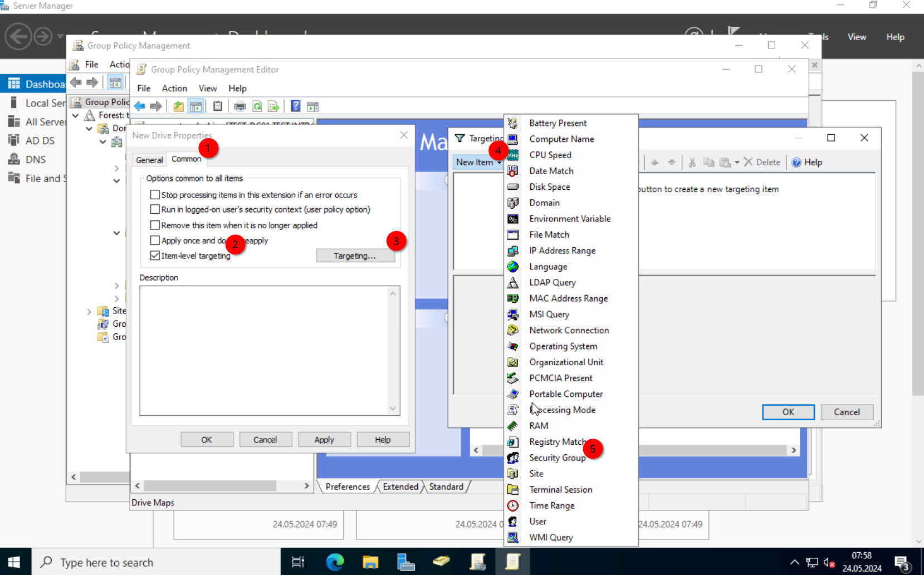Click the export list icon in editor toolbar

[273, 106]
